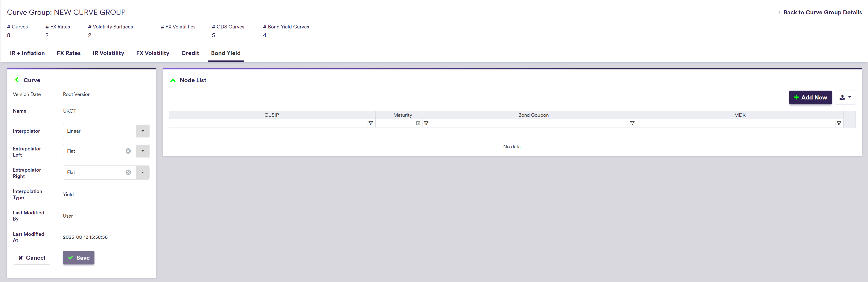Click the green back arrow beside Curve

(17, 80)
